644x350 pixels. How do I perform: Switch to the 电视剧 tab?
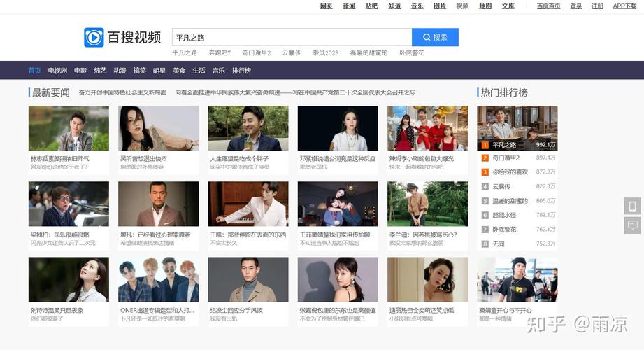[57, 70]
